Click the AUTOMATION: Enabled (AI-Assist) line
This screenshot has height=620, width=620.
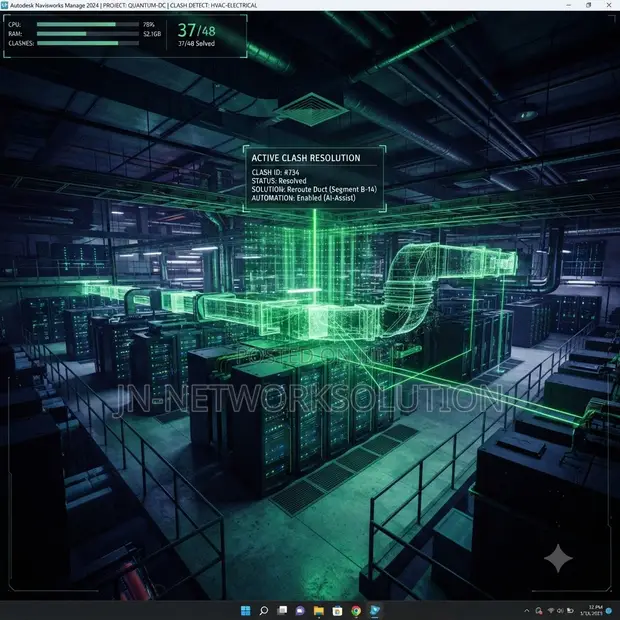[304, 198]
